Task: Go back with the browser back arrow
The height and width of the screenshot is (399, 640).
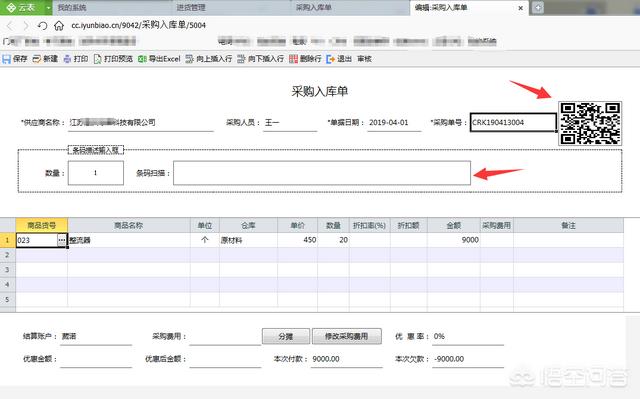Action: tap(10, 26)
